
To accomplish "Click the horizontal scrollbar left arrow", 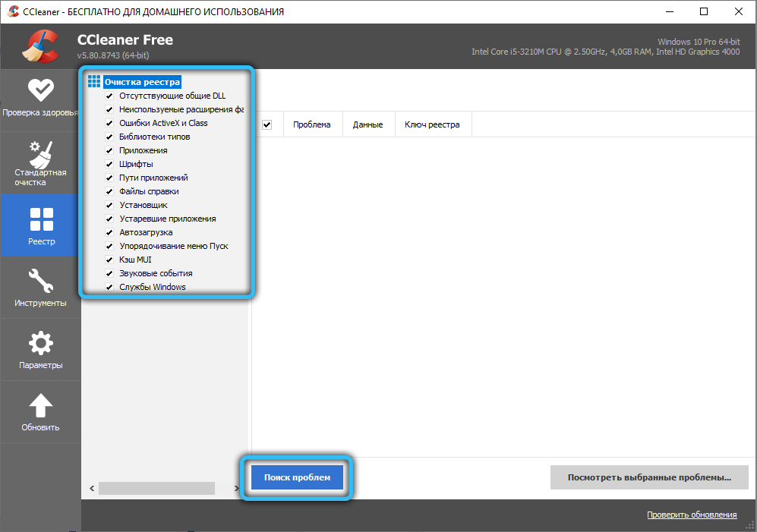I will click(91, 488).
